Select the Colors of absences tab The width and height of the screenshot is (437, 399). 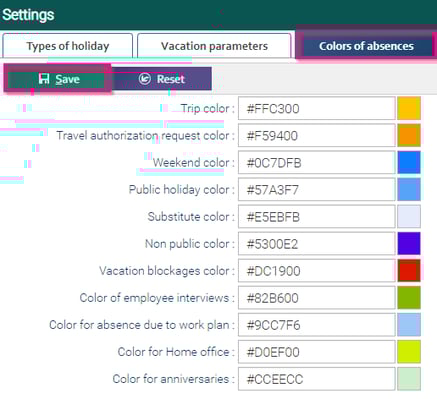click(x=366, y=46)
